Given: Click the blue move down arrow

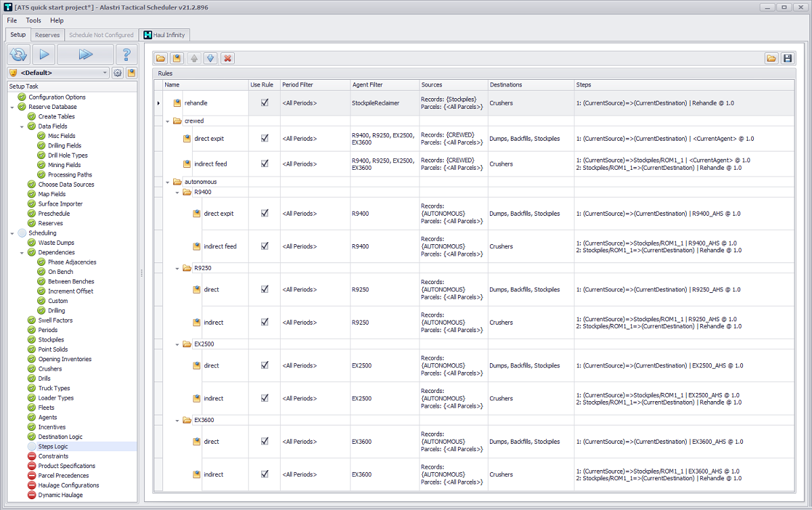Looking at the screenshot, I should click(x=210, y=58).
